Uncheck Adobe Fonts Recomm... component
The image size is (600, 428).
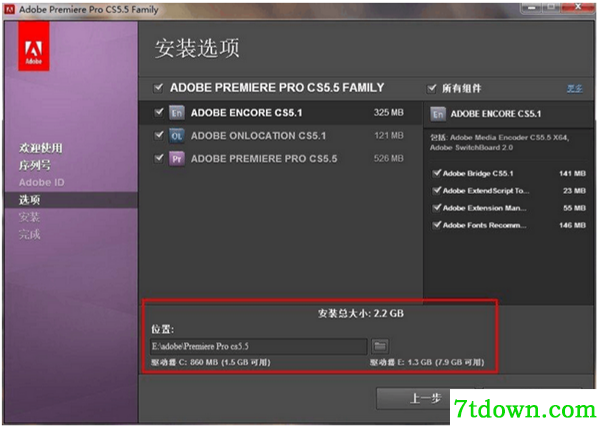437,225
